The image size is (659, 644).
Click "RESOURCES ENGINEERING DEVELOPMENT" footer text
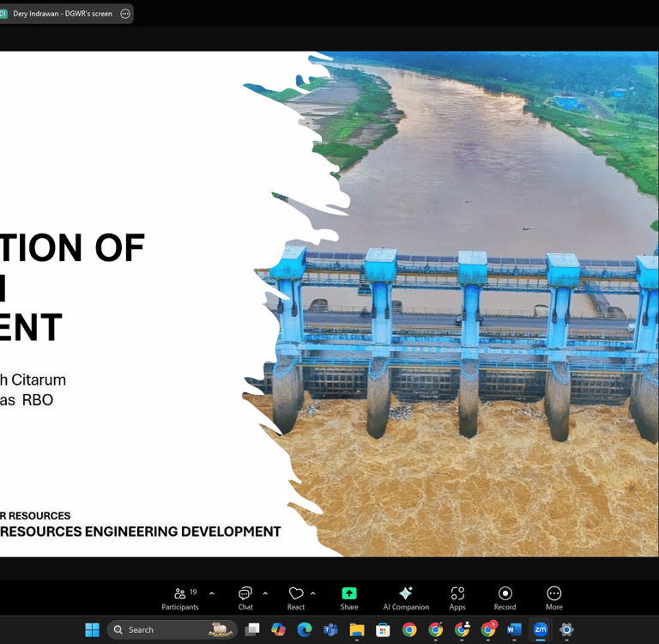[141, 532]
